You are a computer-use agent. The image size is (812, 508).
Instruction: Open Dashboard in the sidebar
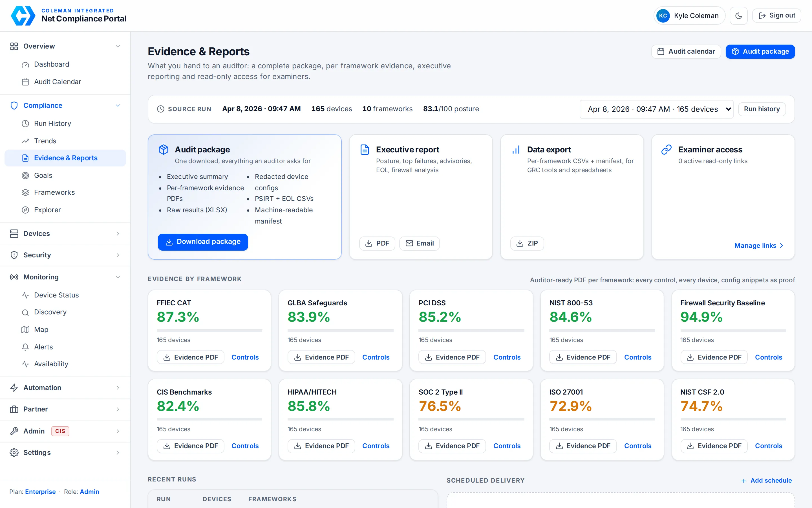[x=65, y=64]
